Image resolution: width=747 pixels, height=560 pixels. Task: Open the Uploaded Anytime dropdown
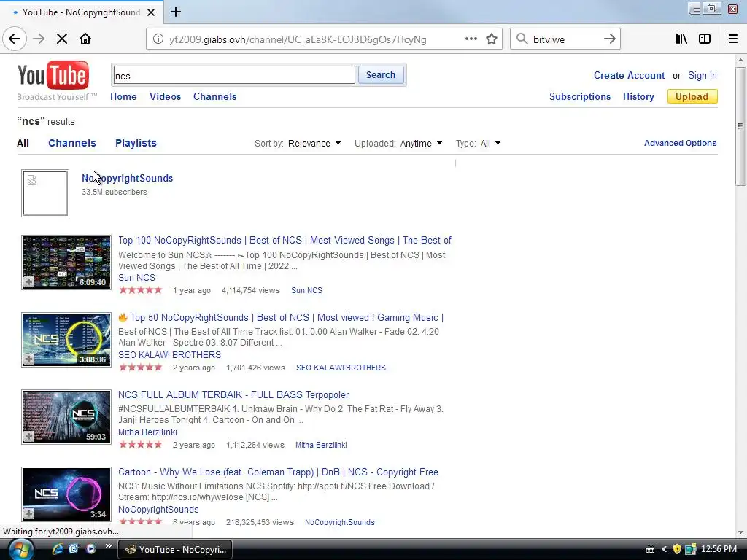pyautogui.click(x=421, y=144)
